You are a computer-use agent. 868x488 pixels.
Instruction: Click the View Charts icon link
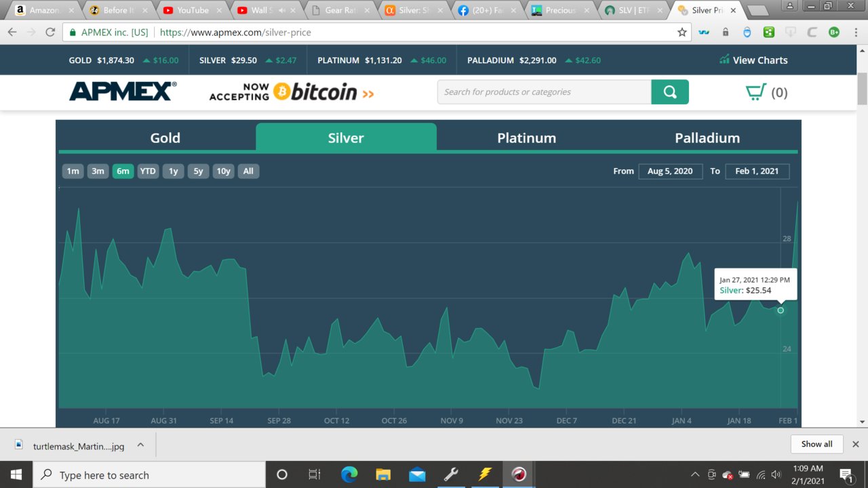click(753, 60)
